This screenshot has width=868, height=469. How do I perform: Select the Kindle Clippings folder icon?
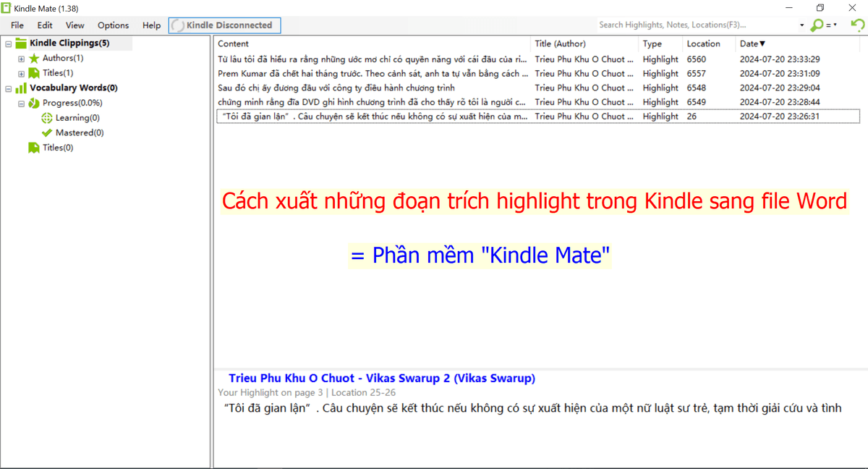click(x=20, y=43)
